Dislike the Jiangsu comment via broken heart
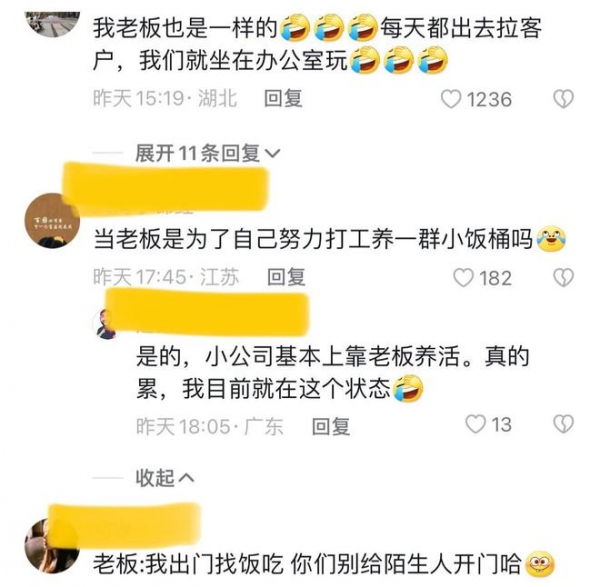 (x=563, y=277)
